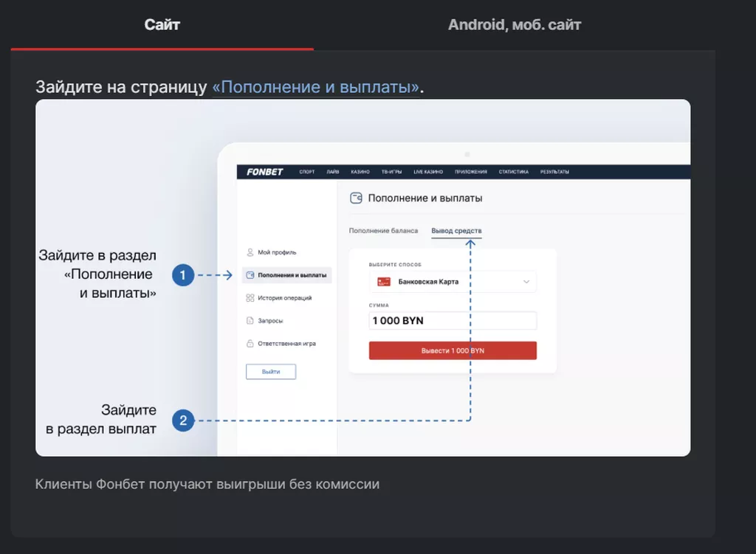Open the «Android, моб. сайт» tab
The width and height of the screenshot is (756, 554).
515,25
